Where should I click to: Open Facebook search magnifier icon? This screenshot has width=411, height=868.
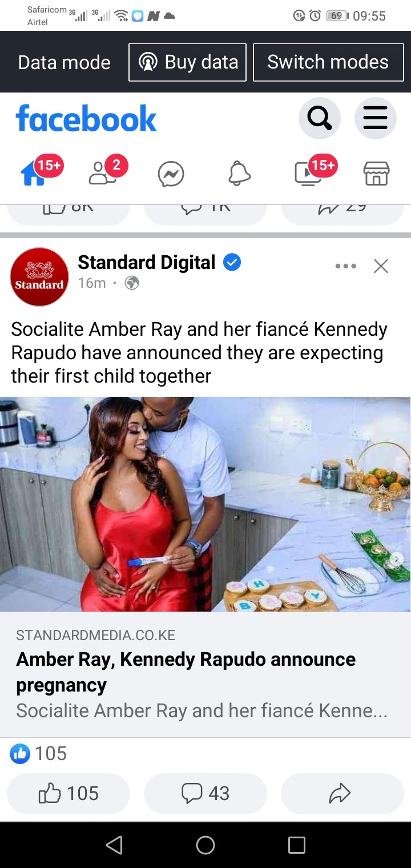[319, 119]
